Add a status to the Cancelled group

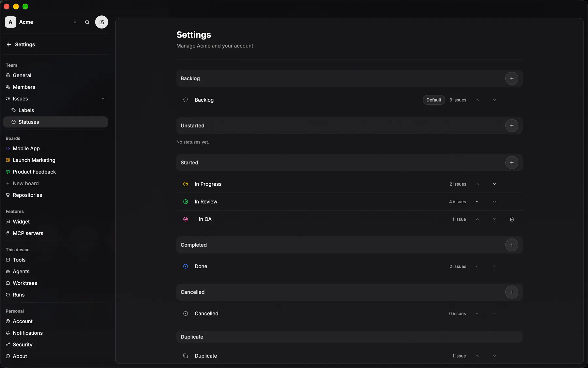(x=512, y=292)
